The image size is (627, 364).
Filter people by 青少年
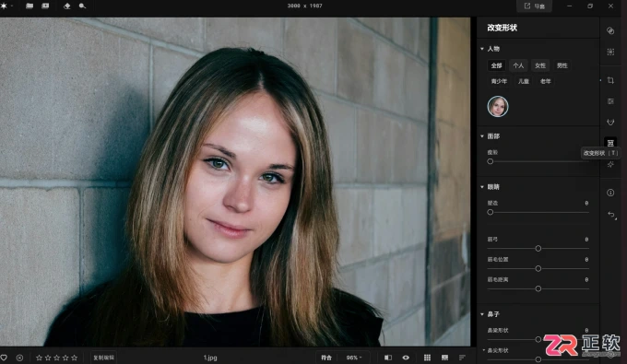pos(499,81)
